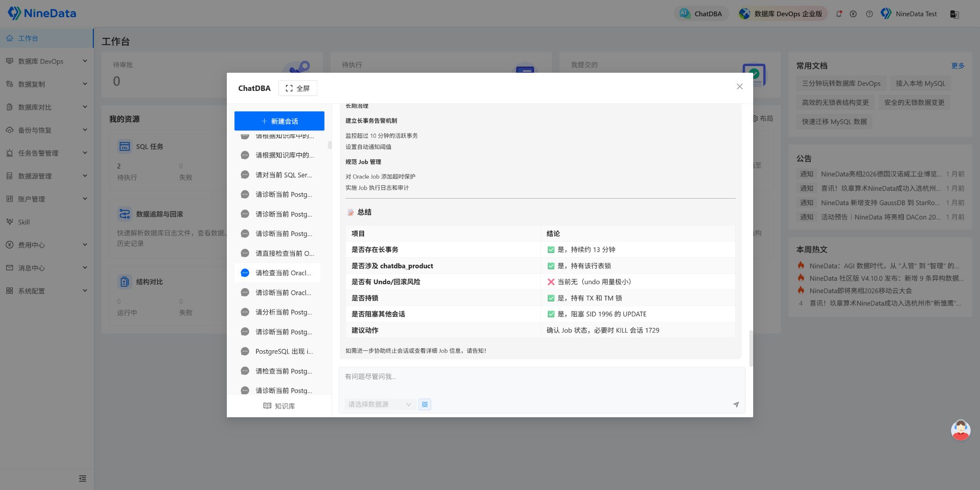The width and height of the screenshot is (980, 490).
Task: Collapse the left sidebar menu
Action: [83, 479]
